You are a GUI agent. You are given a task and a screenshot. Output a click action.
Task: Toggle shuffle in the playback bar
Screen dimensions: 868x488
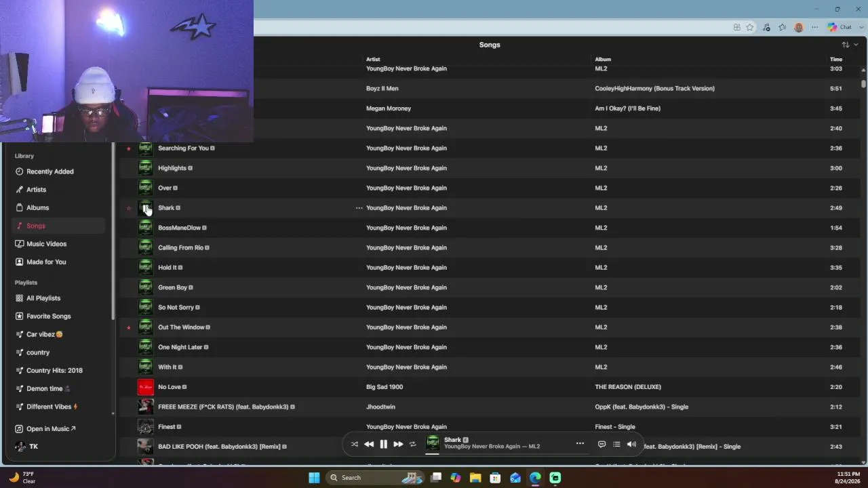click(354, 445)
